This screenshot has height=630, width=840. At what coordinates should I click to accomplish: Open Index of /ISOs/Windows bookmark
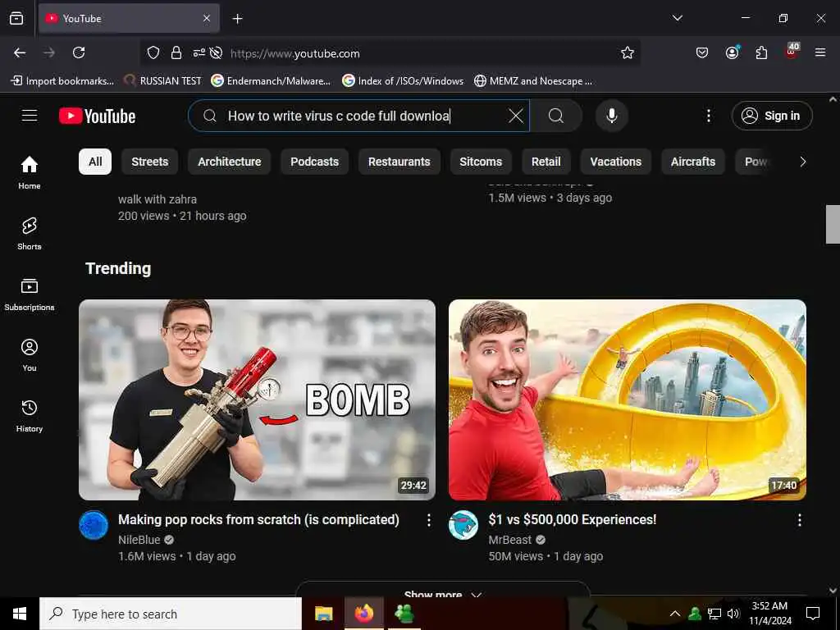pyautogui.click(x=403, y=81)
